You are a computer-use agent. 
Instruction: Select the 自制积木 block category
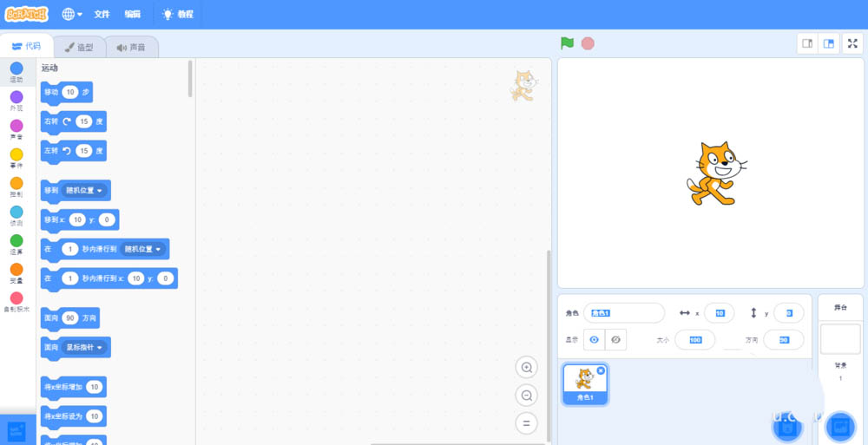pos(16,303)
